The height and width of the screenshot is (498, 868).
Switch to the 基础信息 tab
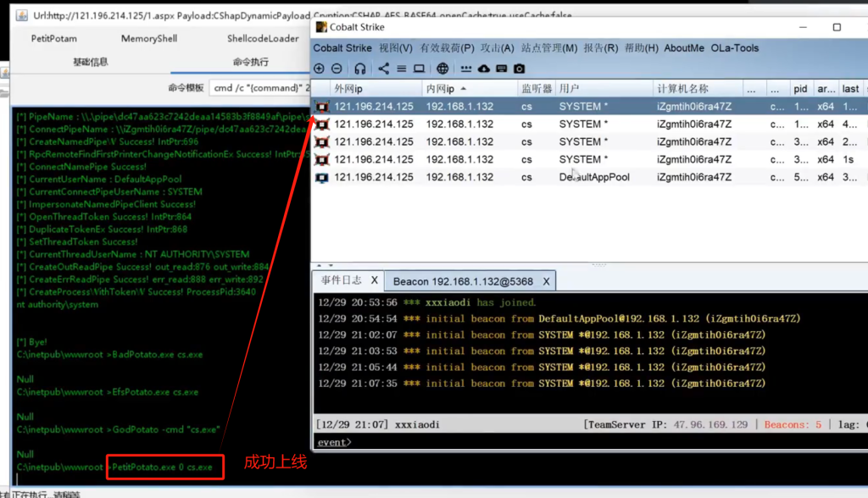90,62
